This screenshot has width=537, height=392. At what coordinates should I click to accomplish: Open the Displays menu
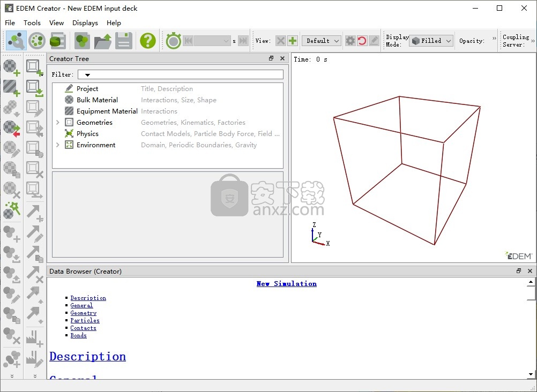pos(85,22)
